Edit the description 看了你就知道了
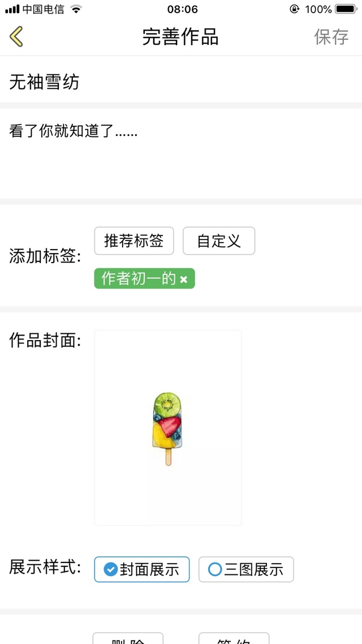The height and width of the screenshot is (644, 362). point(181,153)
